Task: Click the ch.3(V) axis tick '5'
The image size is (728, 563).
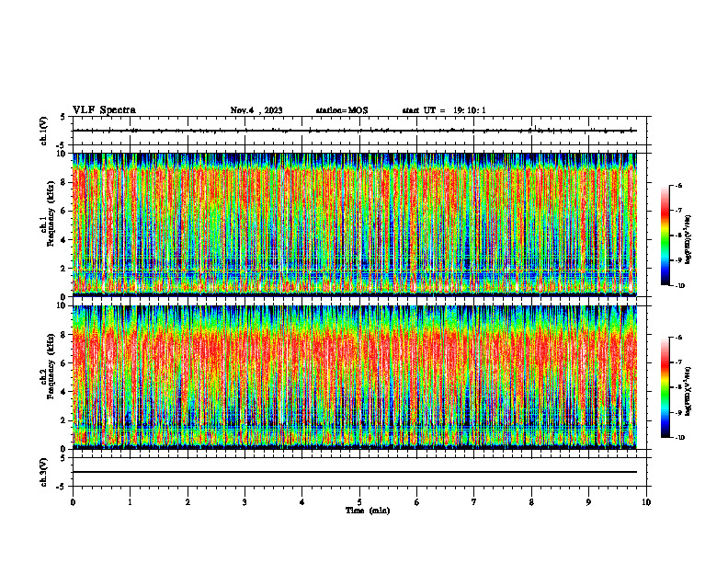Action: pyautogui.click(x=63, y=458)
